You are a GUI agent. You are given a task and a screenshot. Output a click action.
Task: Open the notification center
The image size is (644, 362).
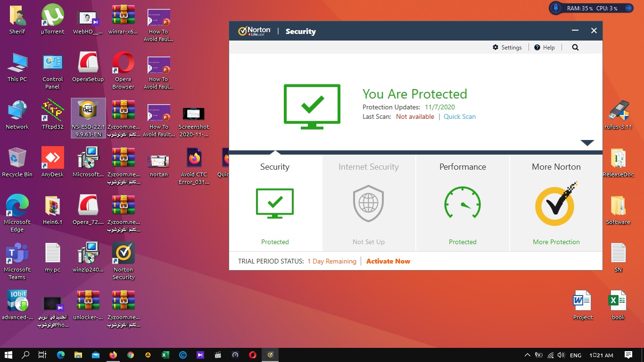(x=628, y=355)
